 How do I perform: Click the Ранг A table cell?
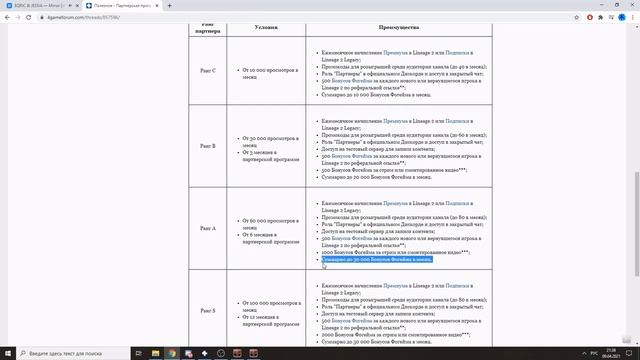coord(208,229)
